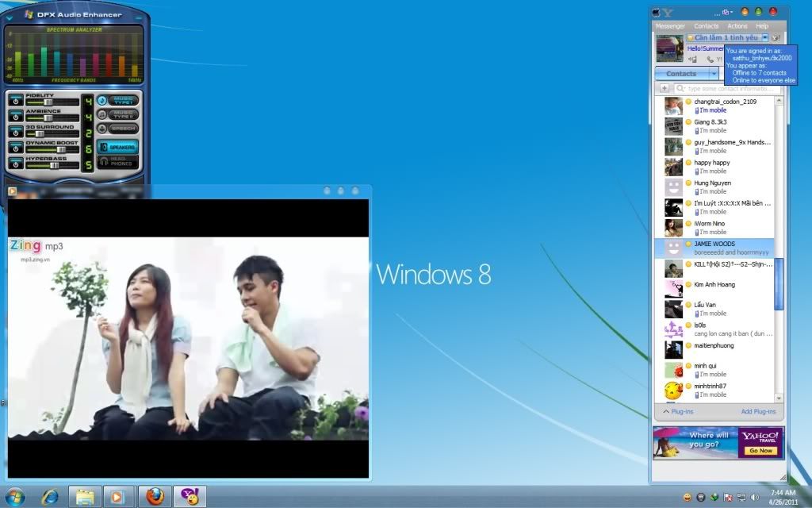Screen dimensions: 812x508
Task: Click the status icon next to Lẩu Van
Action: (688, 305)
